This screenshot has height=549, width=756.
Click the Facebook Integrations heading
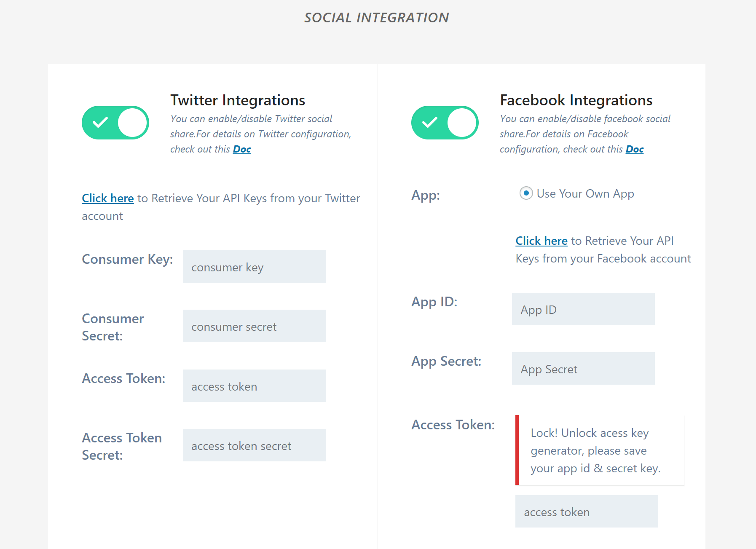point(576,100)
